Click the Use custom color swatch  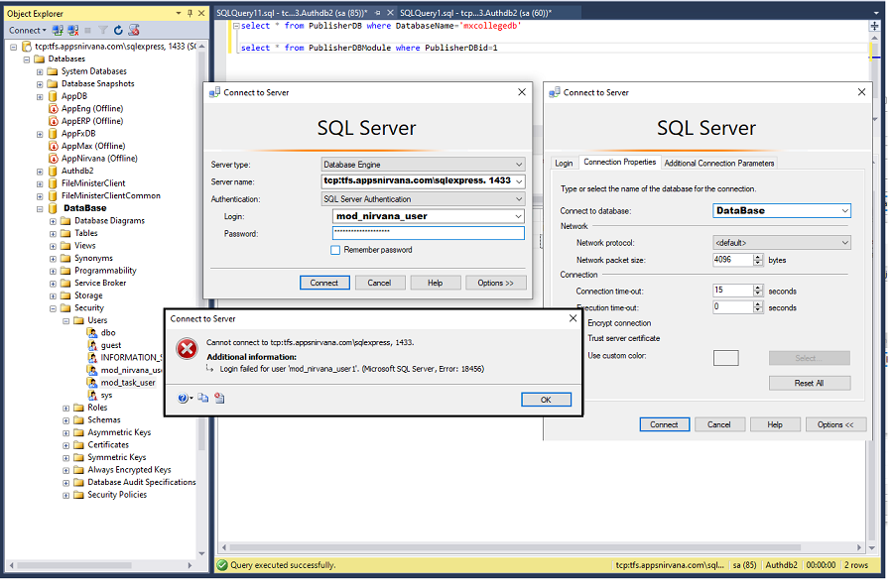pos(726,358)
